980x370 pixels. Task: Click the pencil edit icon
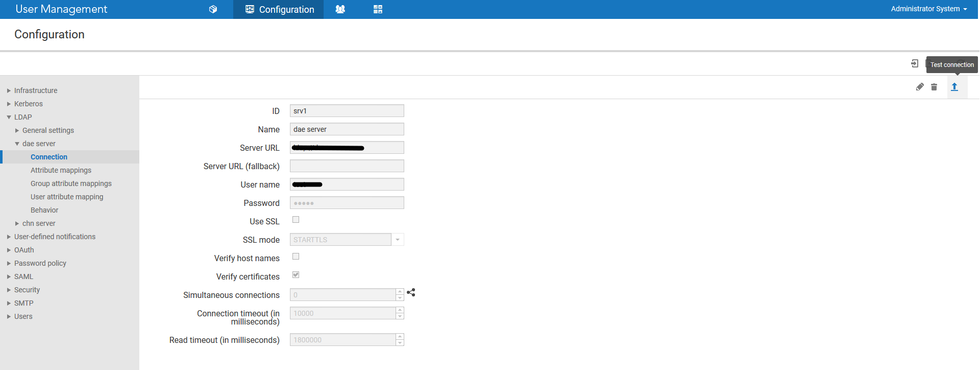920,87
